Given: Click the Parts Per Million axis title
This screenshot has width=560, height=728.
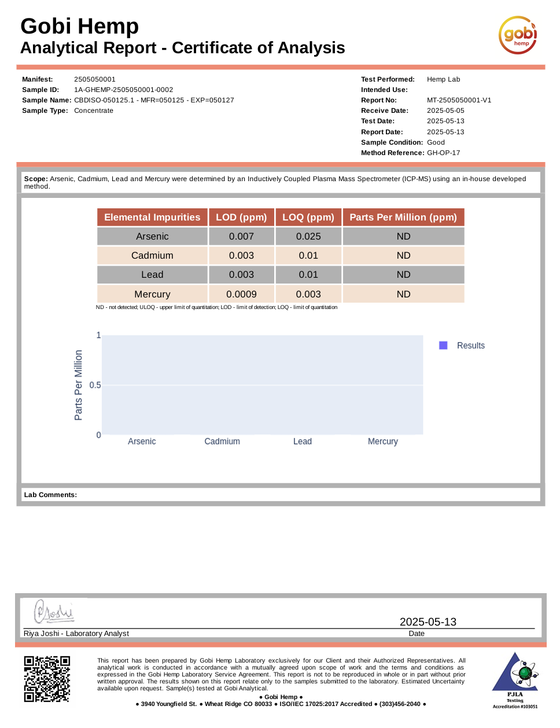Looking at the screenshot, I should (79, 385).
